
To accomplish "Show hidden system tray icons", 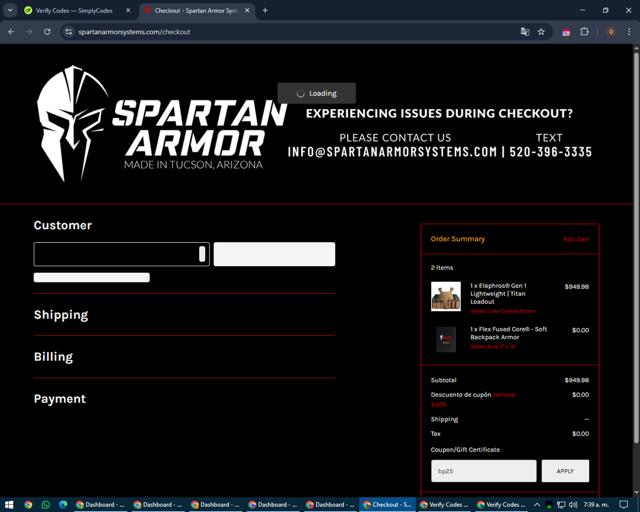I will (537, 505).
